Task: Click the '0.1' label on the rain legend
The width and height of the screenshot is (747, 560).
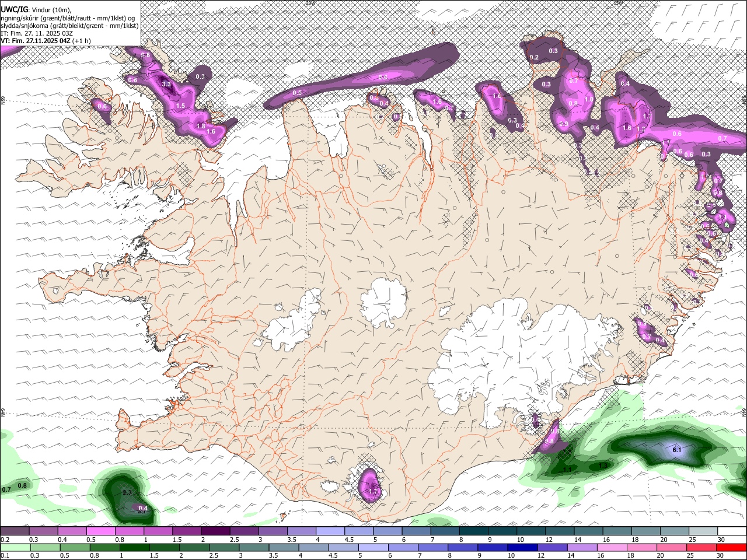Action: pyautogui.click(x=5, y=556)
